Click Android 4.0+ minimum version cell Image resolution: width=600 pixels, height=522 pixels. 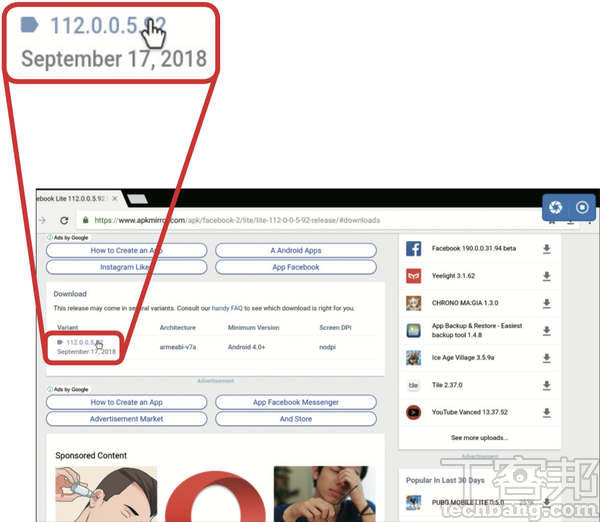click(246, 347)
